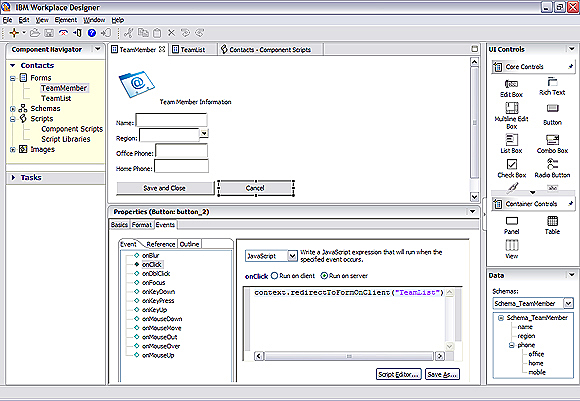This screenshot has width=580, height=401.
Task: Select the Edit Box control icon
Action: [512, 84]
